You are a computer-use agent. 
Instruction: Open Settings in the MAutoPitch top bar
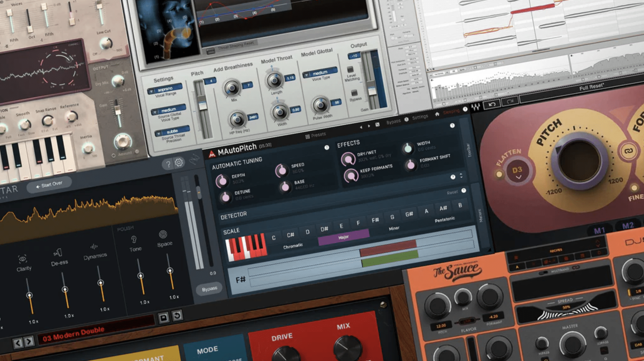tap(420, 117)
